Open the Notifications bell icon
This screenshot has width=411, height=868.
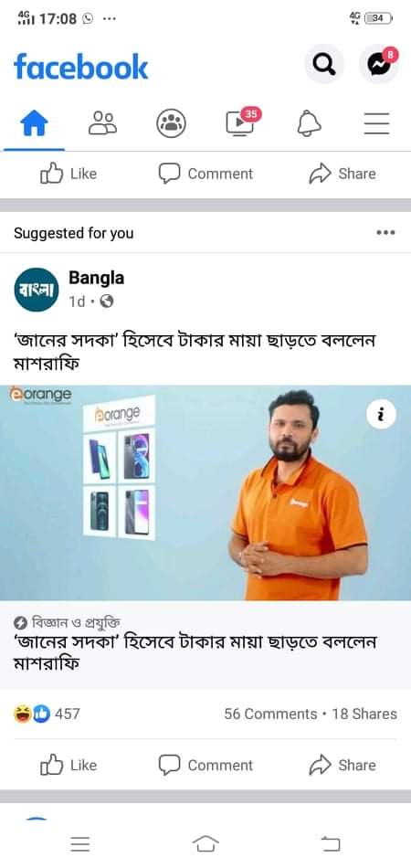pyautogui.click(x=310, y=123)
